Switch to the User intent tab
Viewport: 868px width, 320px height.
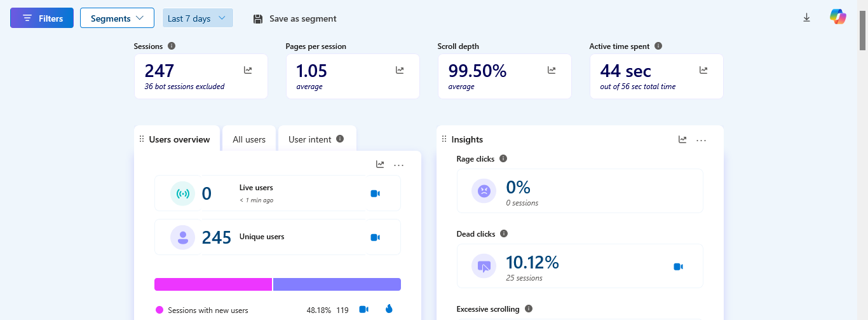click(x=316, y=139)
